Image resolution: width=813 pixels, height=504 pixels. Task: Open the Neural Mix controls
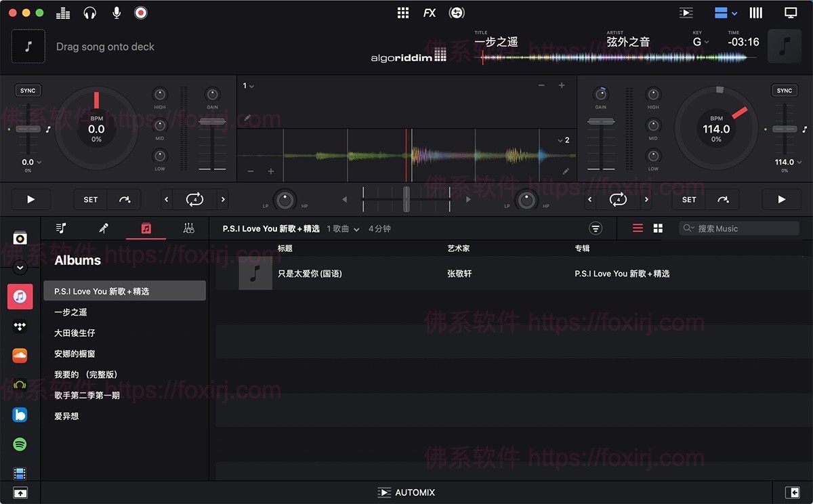pyautogui.click(x=455, y=12)
